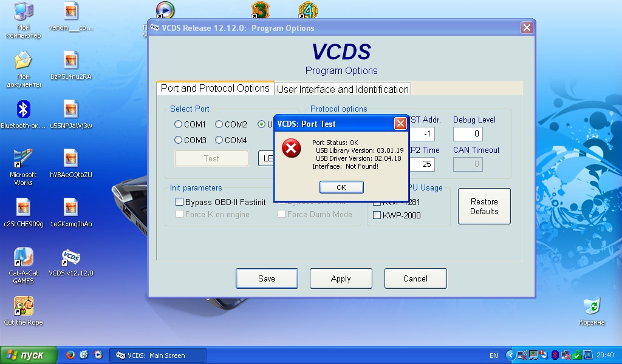Click the disconnected network computers tray icon
The image size is (622, 364).
tap(566, 355)
